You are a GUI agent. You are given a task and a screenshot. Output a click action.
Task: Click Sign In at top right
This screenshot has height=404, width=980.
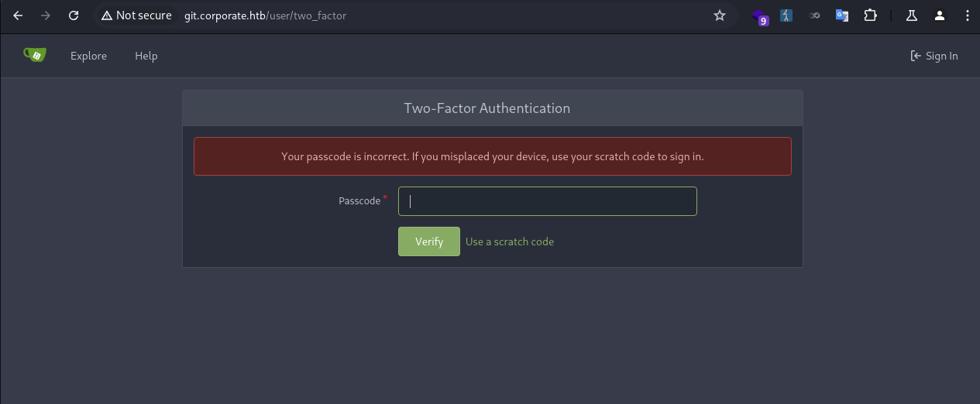click(x=934, y=56)
